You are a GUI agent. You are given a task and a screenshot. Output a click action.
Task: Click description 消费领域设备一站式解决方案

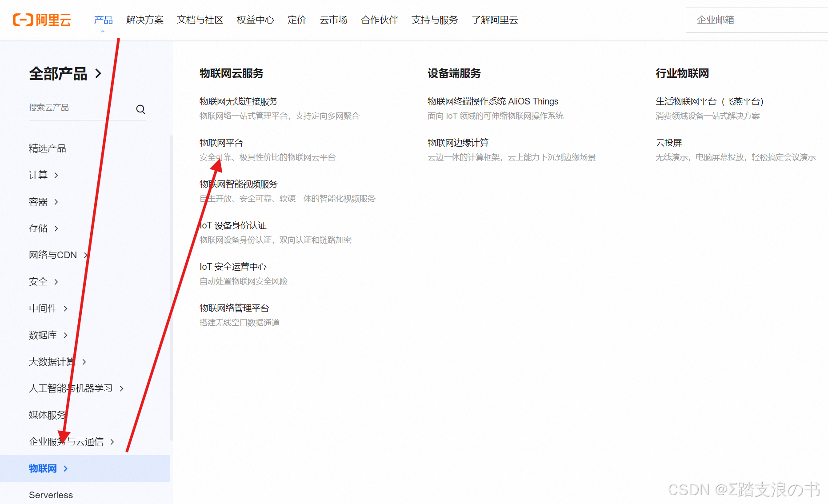point(708,116)
